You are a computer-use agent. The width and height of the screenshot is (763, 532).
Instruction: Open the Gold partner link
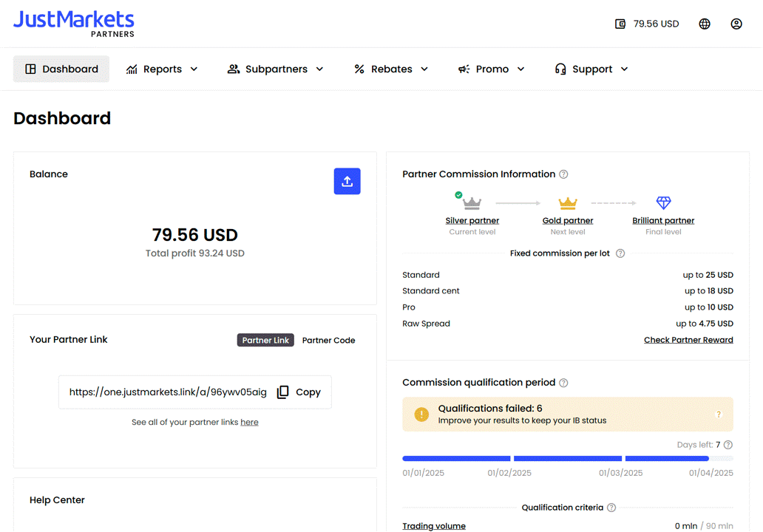click(x=567, y=221)
